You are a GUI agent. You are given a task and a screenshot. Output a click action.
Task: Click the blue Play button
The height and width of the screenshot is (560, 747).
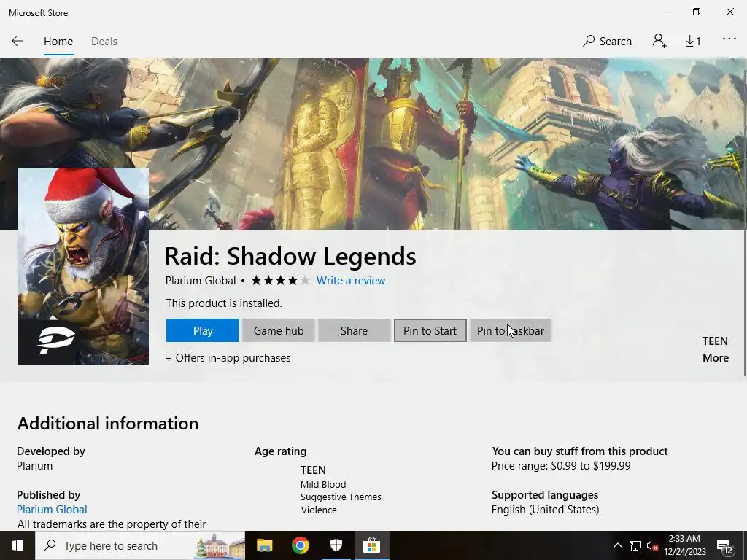(x=203, y=330)
